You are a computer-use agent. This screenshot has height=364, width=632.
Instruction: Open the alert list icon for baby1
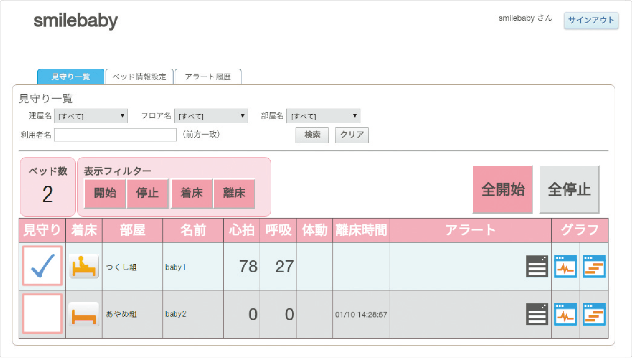[x=537, y=266]
